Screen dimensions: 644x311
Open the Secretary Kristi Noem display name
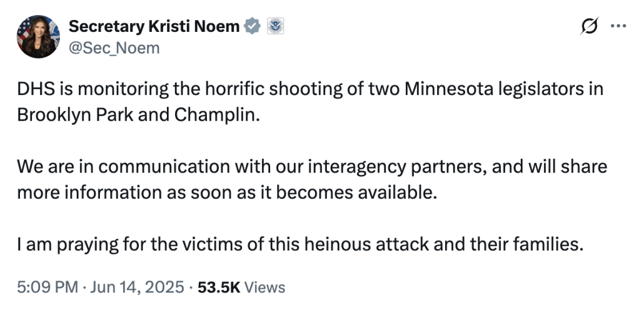click(x=154, y=26)
